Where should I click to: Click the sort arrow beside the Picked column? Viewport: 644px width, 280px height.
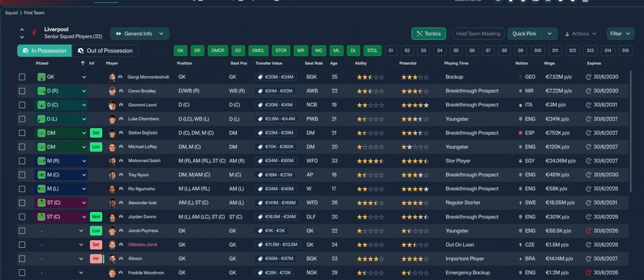83,63
